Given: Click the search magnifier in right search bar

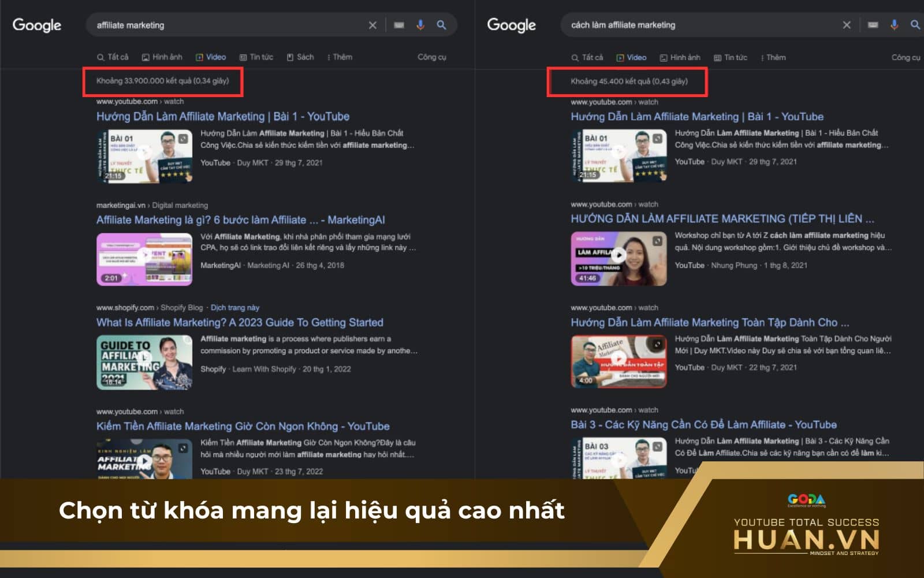Looking at the screenshot, I should point(915,25).
